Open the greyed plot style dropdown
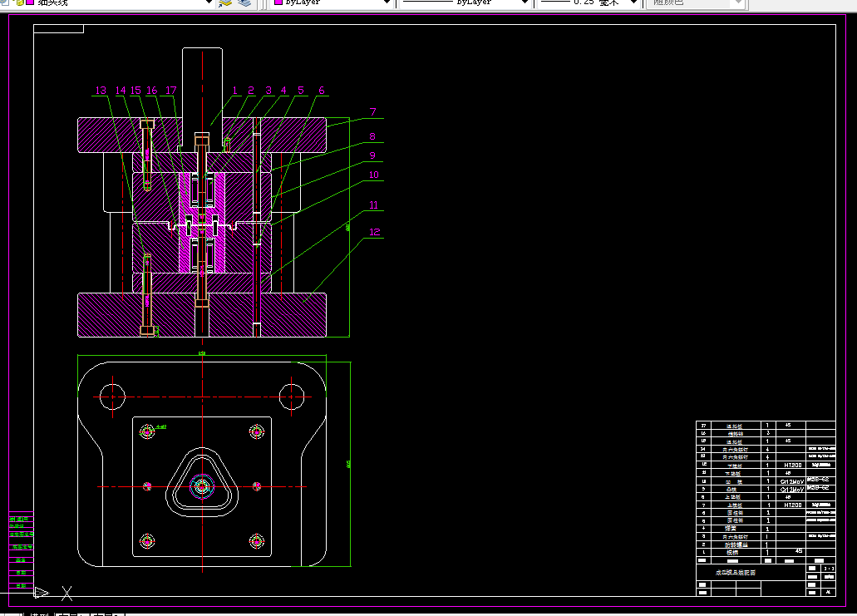 tap(738, 2)
